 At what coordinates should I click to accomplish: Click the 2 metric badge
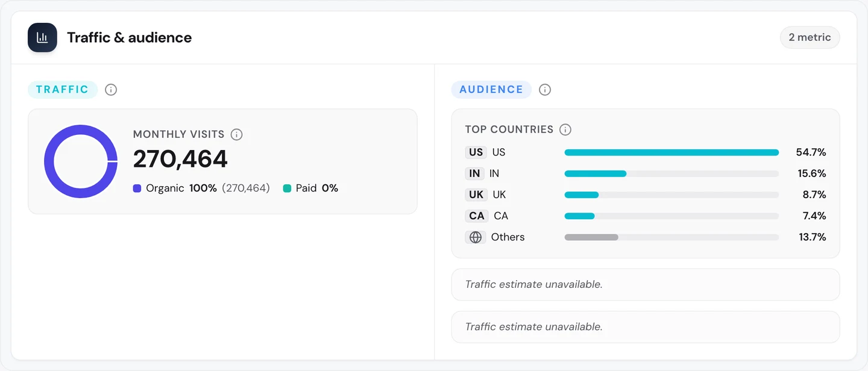click(810, 37)
